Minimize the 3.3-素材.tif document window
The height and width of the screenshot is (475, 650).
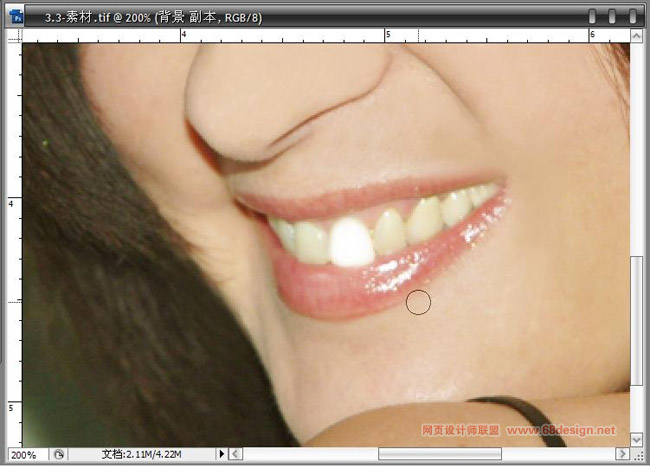click(592, 17)
